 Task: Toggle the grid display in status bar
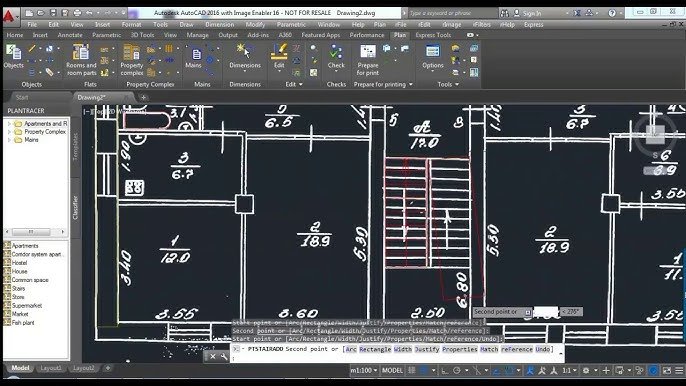[412, 370]
